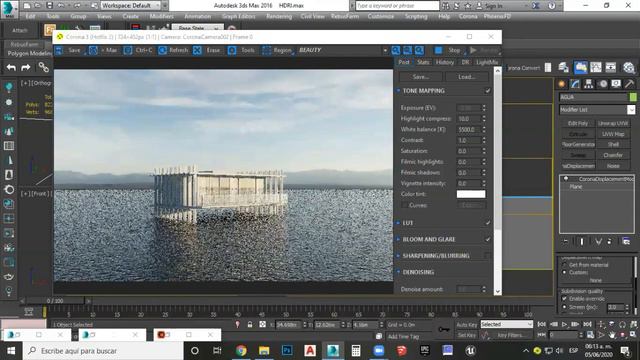Viewport: 640px width, 360px height.
Task: Open Chrome from the Windows taskbar
Action: [241, 350]
